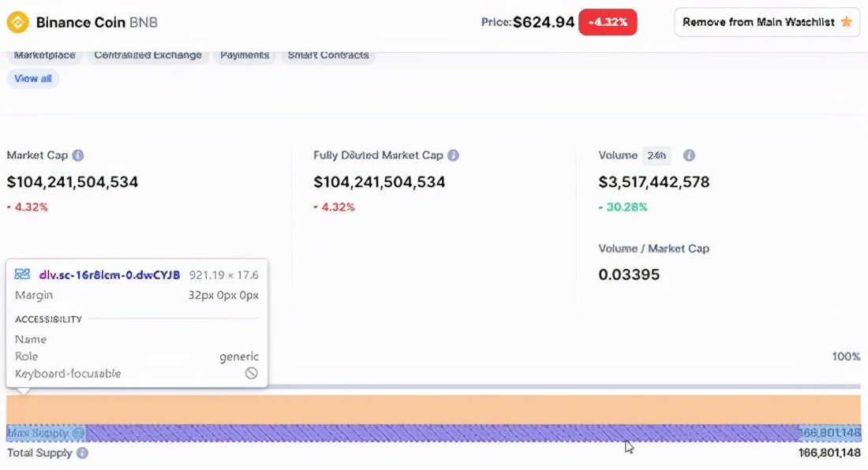Click the $624.94 price value
Viewport: 868px width, 470px height.
pyautogui.click(x=544, y=22)
